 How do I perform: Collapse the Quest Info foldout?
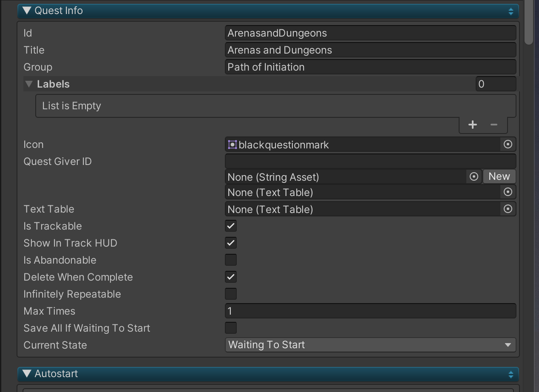tap(27, 11)
